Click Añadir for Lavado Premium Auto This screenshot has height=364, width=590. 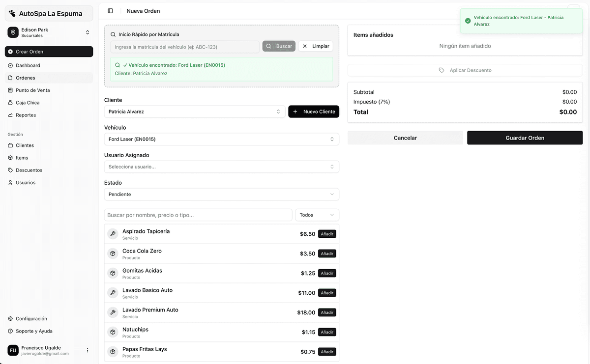(327, 312)
